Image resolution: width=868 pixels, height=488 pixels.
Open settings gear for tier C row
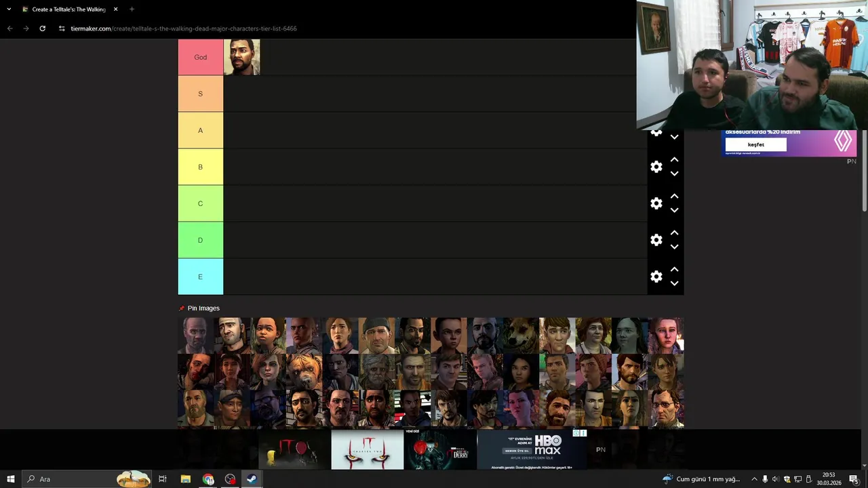656,203
